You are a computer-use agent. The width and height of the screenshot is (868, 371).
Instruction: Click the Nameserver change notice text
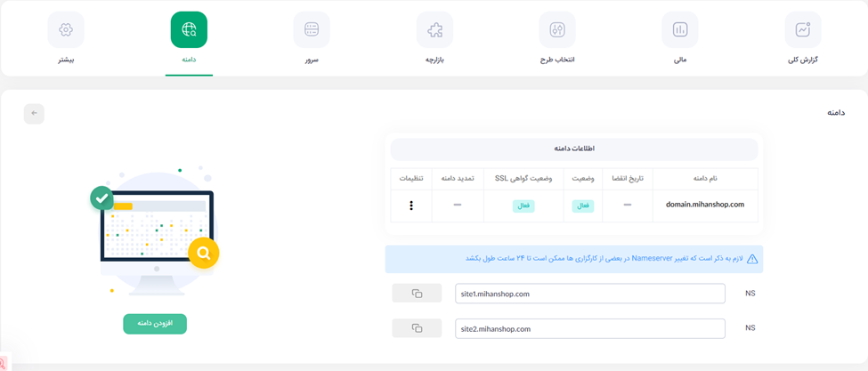(604, 258)
